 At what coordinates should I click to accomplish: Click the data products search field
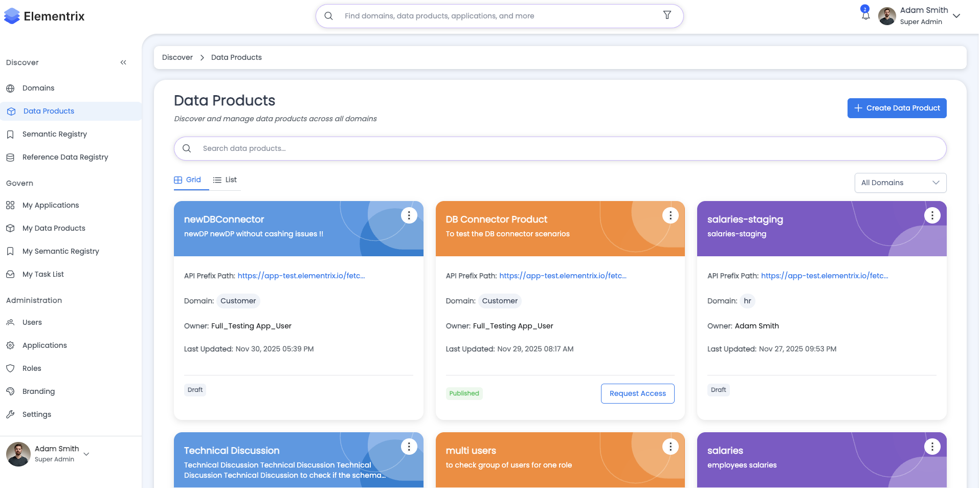point(560,148)
